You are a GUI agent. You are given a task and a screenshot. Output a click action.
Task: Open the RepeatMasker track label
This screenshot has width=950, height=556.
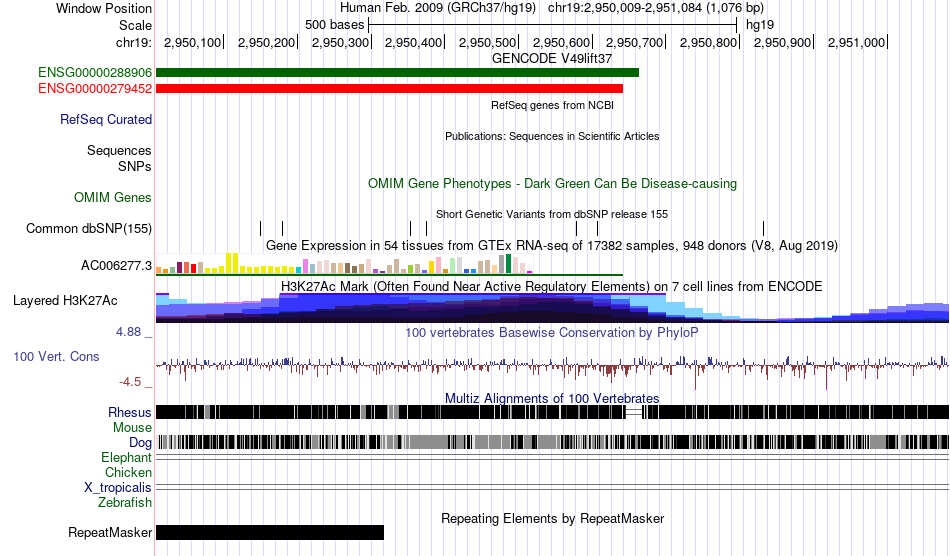click(x=110, y=532)
